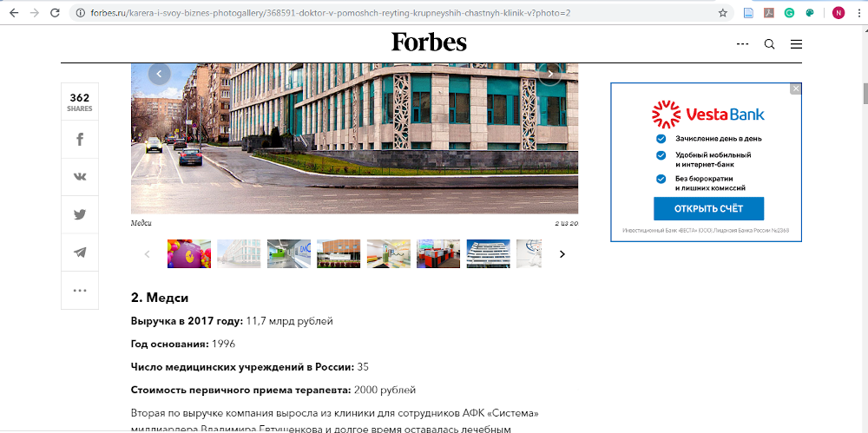Screen dimensions: 868x433
Task: Click the page vertical scrollbar thumb
Action: pyautogui.click(x=865, y=93)
